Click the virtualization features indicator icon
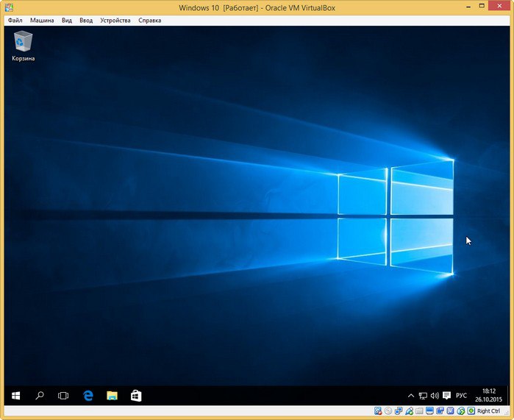Viewport: 514px width, 420px height. click(x=451, y=411)
